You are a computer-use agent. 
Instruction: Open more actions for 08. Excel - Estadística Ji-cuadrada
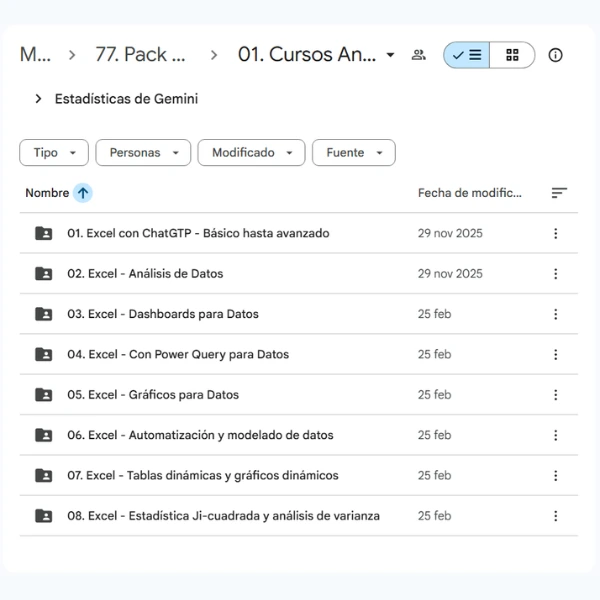556,516
